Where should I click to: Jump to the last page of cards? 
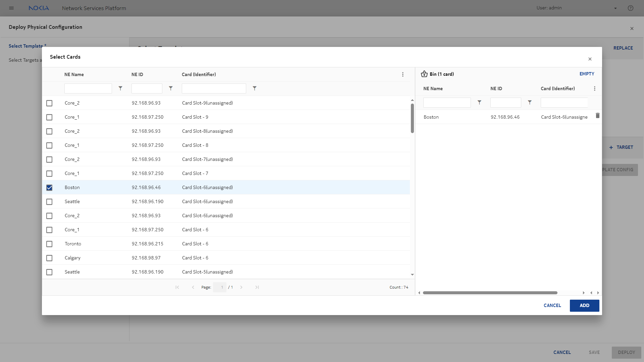(x=257, y=287)
